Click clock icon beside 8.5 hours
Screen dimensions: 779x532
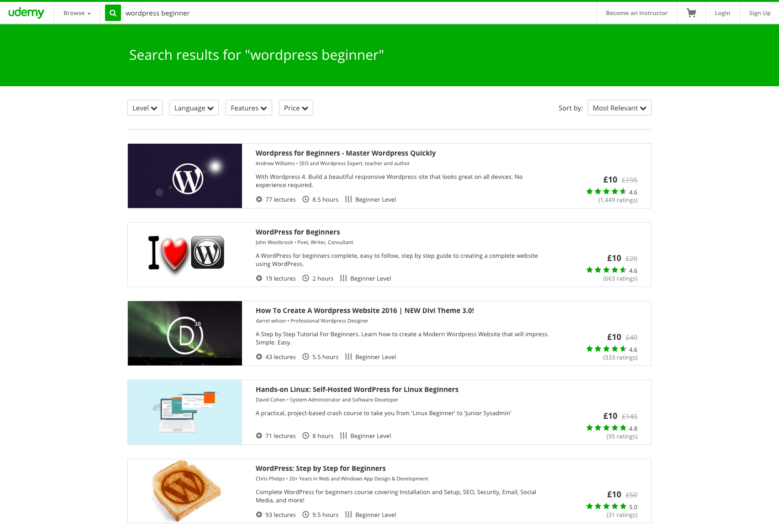(306, 199)
